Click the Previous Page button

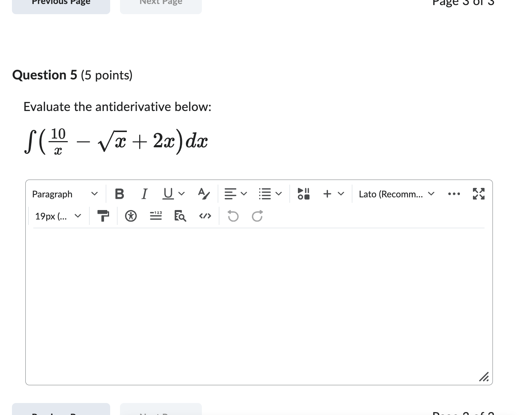coord(61,4)
